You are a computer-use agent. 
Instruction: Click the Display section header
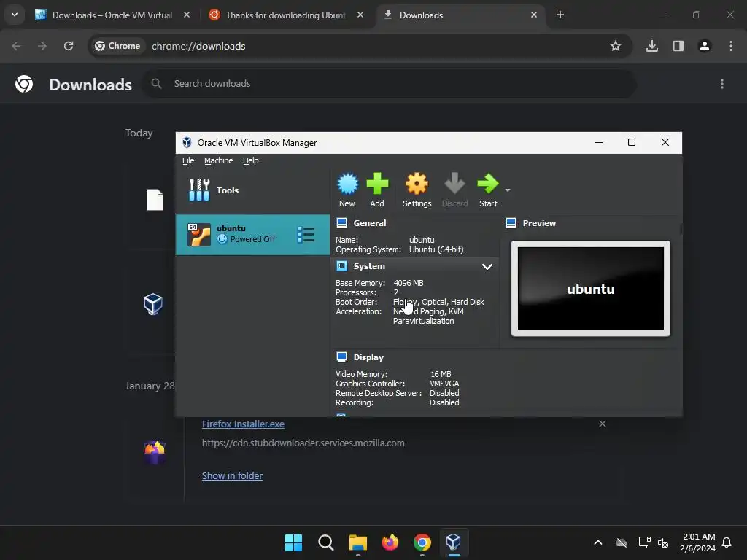click(x=368, y=357)
